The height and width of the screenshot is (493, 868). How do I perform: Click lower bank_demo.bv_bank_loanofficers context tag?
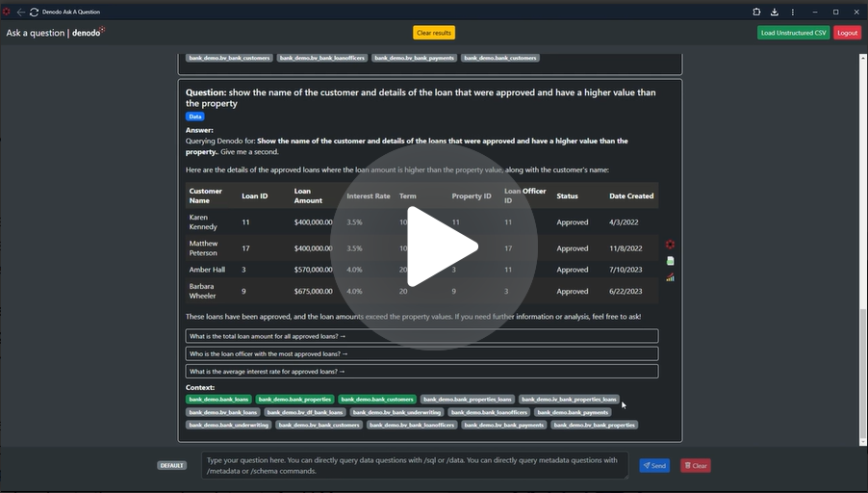click(412, 425)
